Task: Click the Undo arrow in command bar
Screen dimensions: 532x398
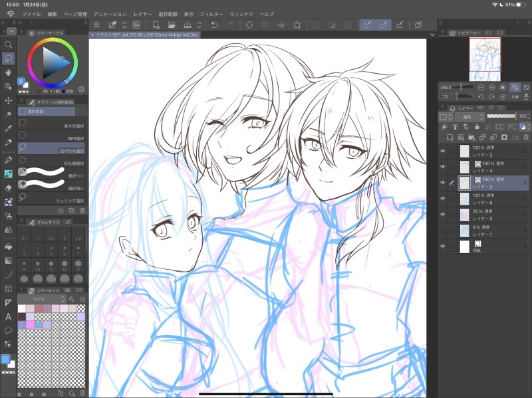Action: (214, 25)
